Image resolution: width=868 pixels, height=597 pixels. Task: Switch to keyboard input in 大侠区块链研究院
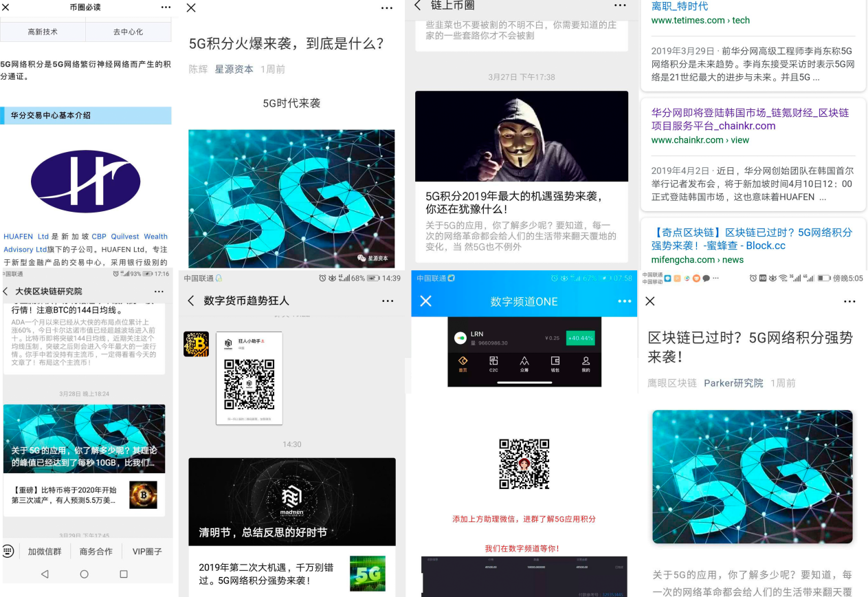tap(8, 551)
